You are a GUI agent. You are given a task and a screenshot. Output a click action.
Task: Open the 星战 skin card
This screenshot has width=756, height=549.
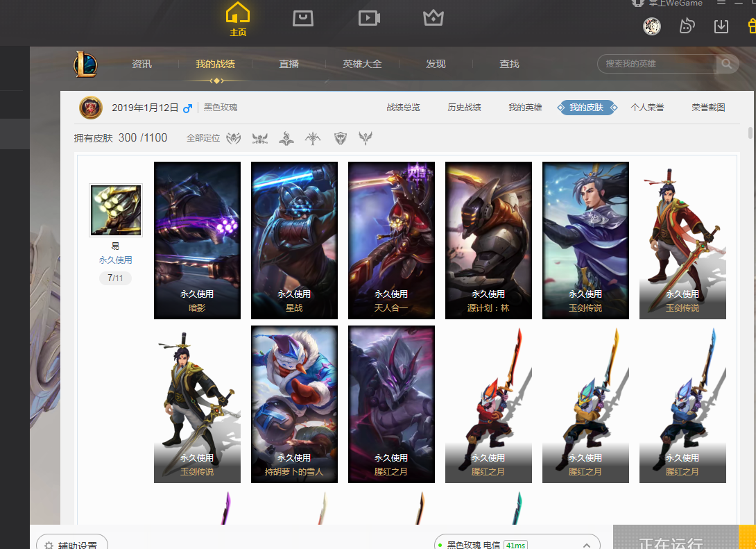click(x=294, y=240)
